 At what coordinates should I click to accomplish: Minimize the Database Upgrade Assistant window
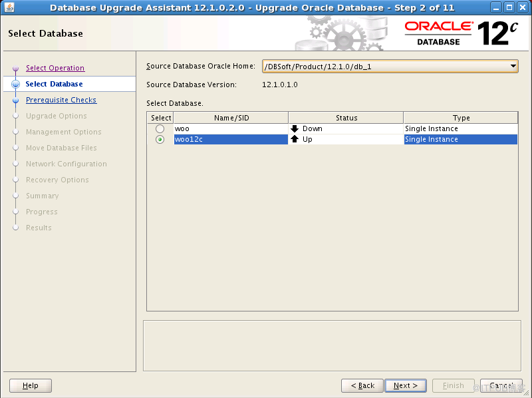coord(496,7)
